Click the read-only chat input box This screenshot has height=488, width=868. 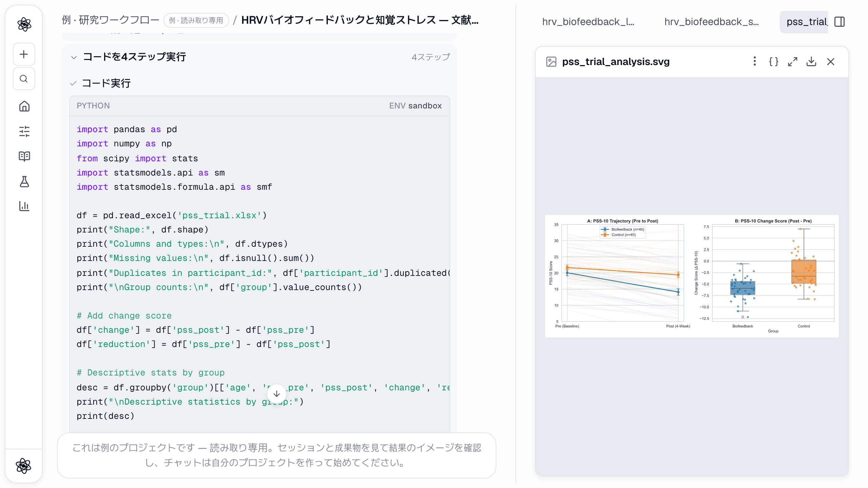point(277,455)
